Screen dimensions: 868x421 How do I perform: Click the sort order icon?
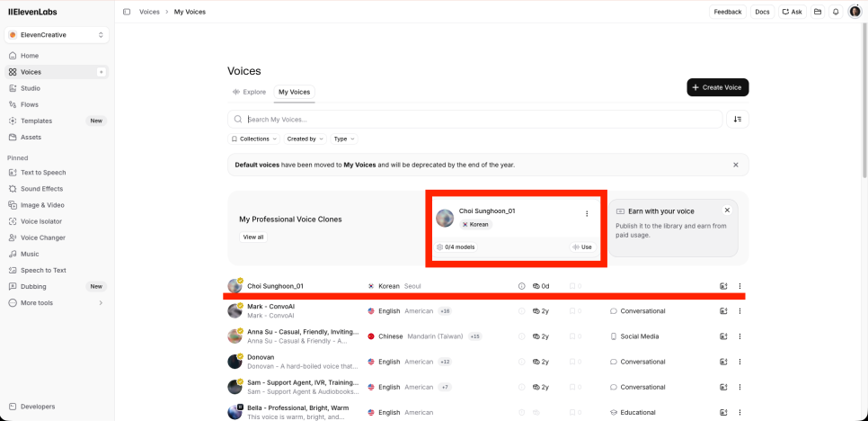pos(738,119)
